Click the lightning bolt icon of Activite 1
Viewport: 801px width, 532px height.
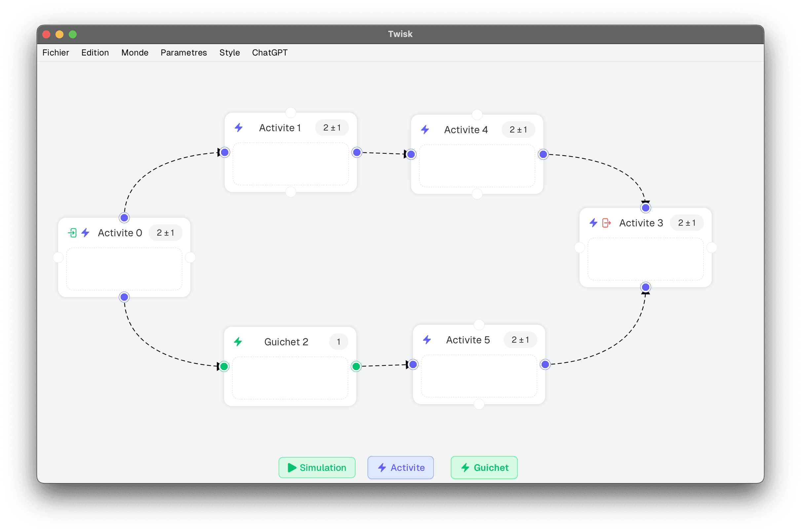click(x=239, y=128)
